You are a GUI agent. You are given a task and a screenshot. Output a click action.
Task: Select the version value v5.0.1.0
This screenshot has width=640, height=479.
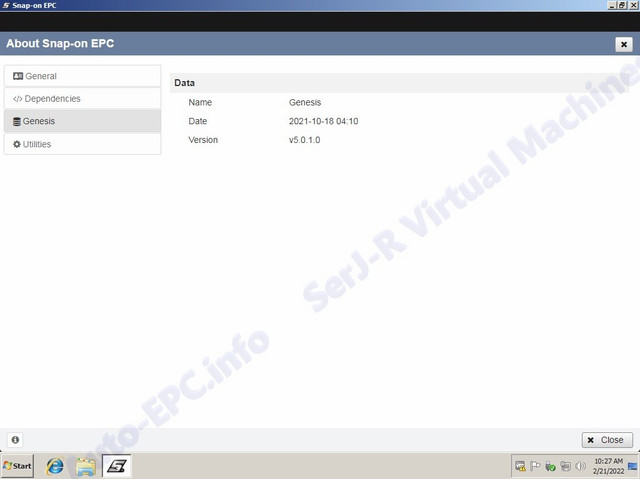tap(304, 140)
